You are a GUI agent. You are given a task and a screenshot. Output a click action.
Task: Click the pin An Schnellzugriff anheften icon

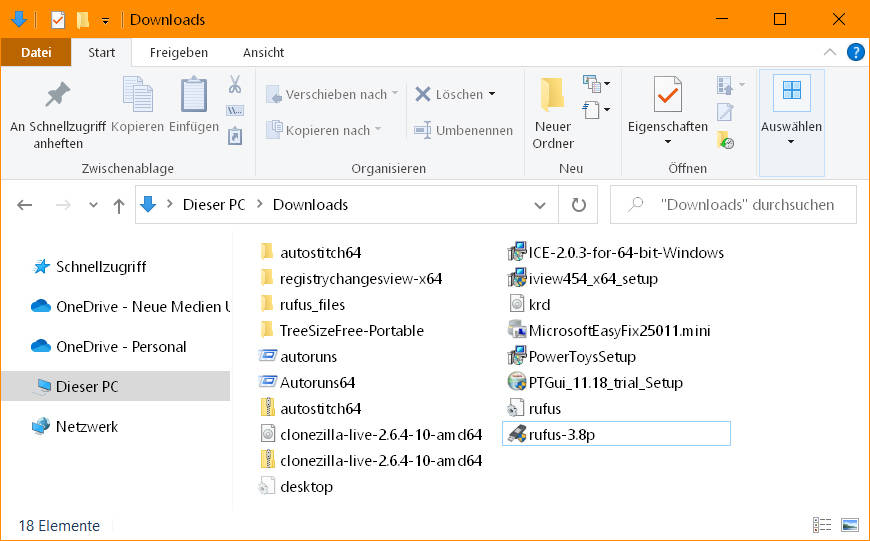tap(58, 94)
